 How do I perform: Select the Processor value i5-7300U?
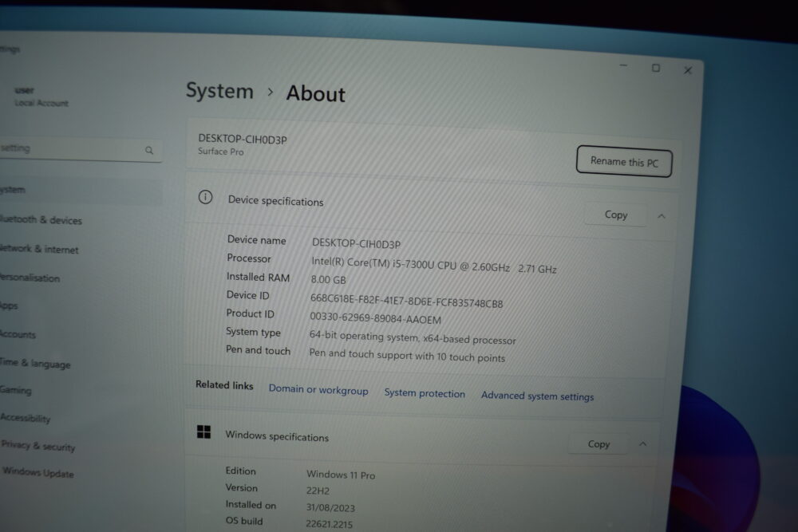433,265
